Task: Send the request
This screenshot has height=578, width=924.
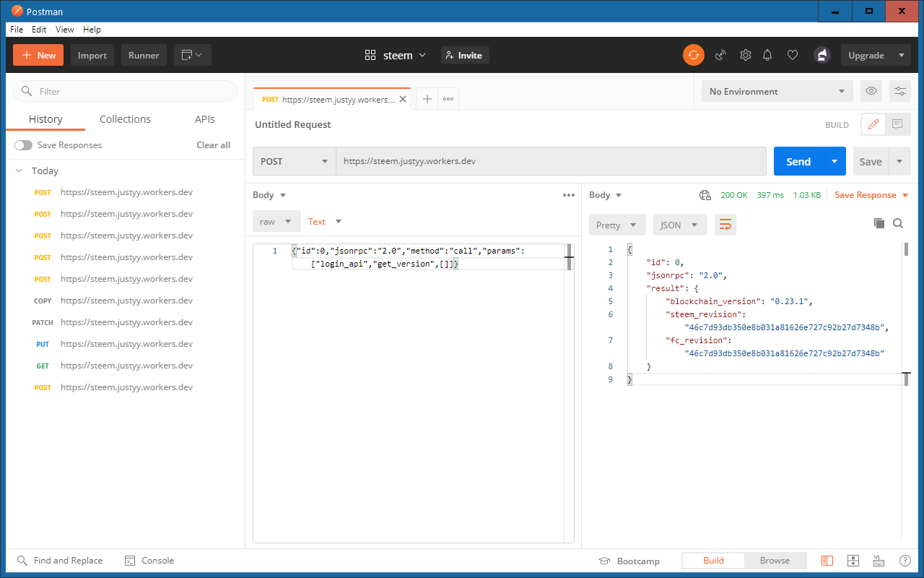Action: (798, 161)
